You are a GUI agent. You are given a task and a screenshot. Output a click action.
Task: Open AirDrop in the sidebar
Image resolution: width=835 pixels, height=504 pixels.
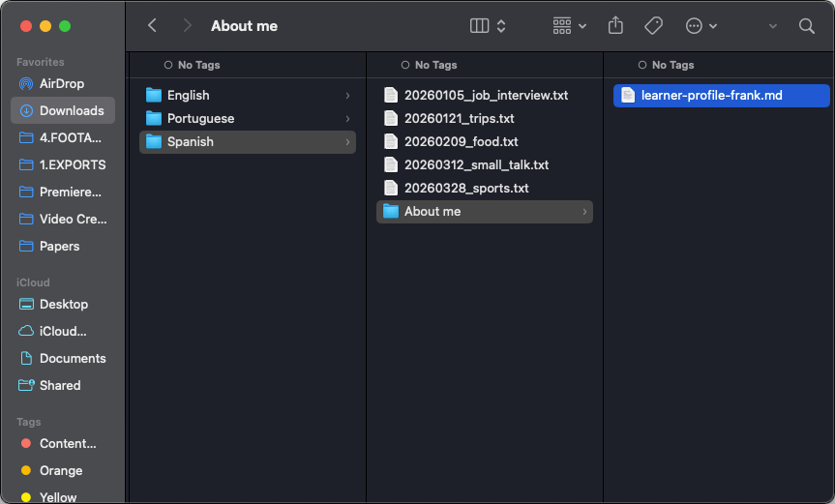pyautogui.click(x=62, y=83)
